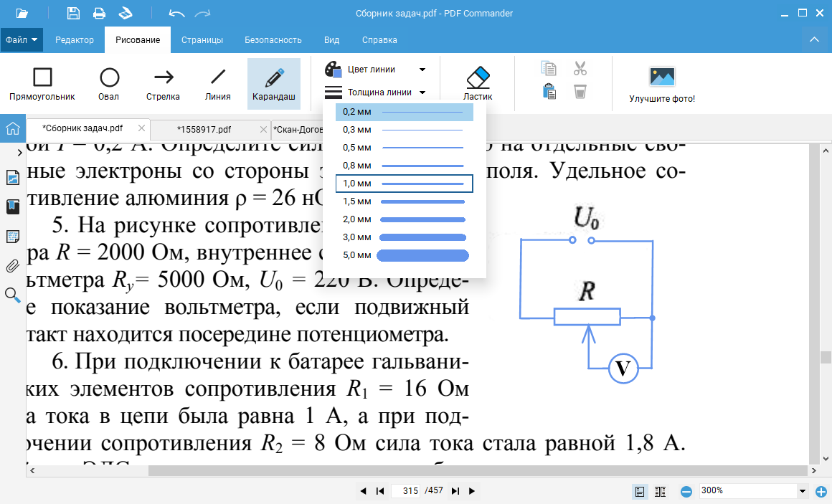Open file with the folder icon

click(22, 13)
